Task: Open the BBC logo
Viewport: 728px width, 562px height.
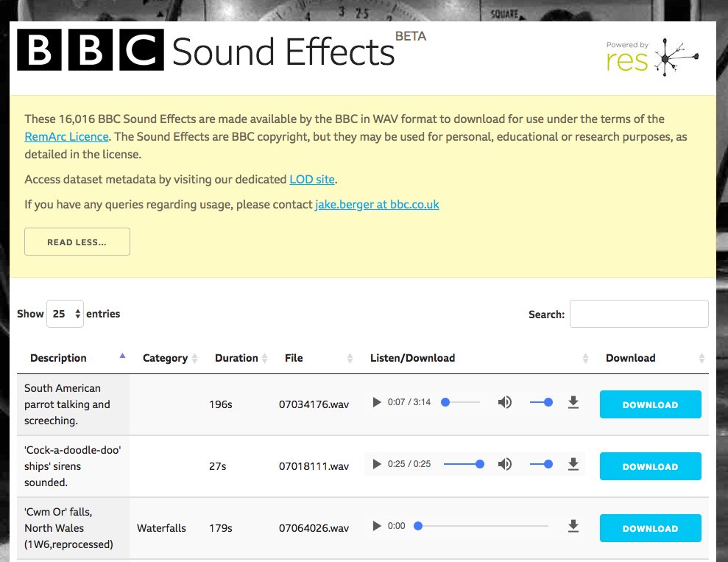Action: coord(91,49)
